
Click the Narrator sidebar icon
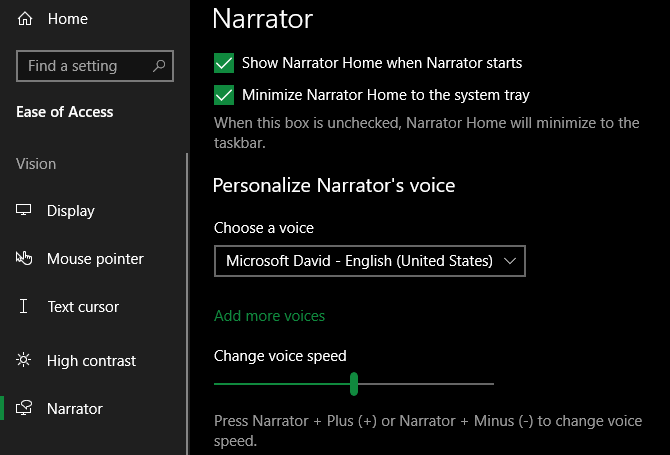[x=24, y=408]
